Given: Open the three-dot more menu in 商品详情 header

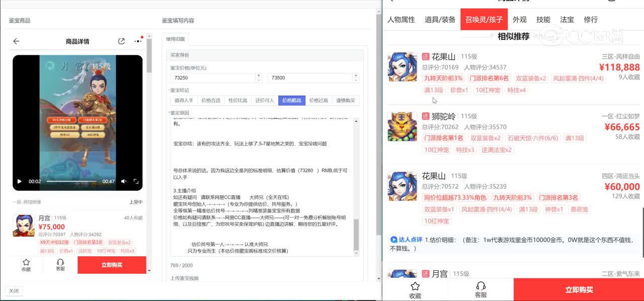Looking at the screenshot, I should [138, 41].
